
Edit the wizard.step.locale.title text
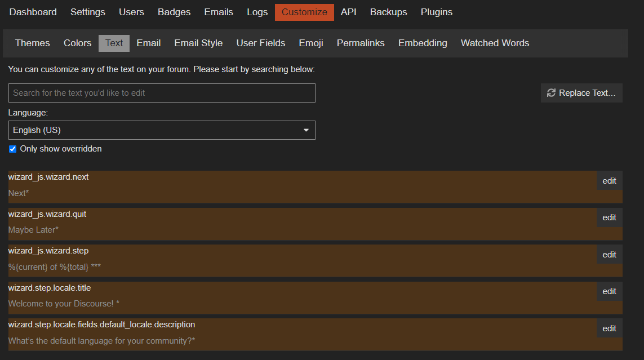pos(609,291)
